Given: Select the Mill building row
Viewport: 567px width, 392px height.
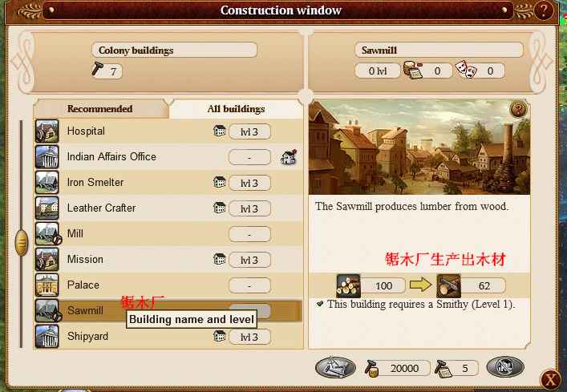Looking at the screenshot, I should (168, 234).
